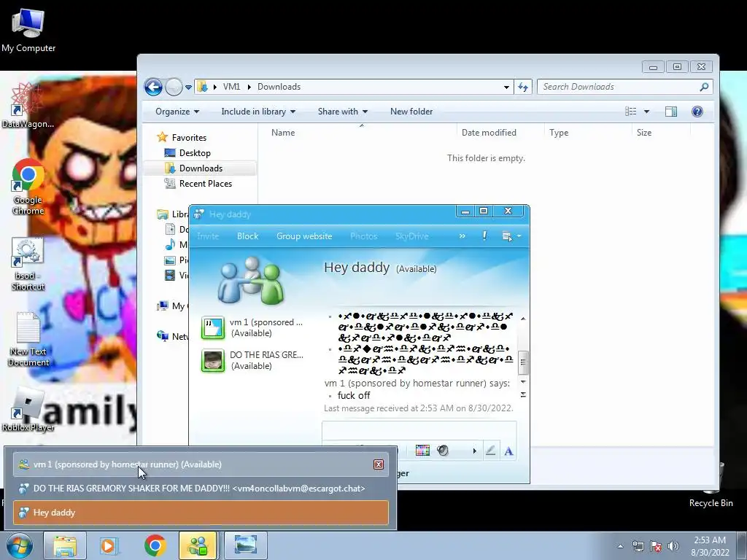Open the view options dropdown arrow
The width and height of the screenshot is (747, 560).
pos(646,112)
